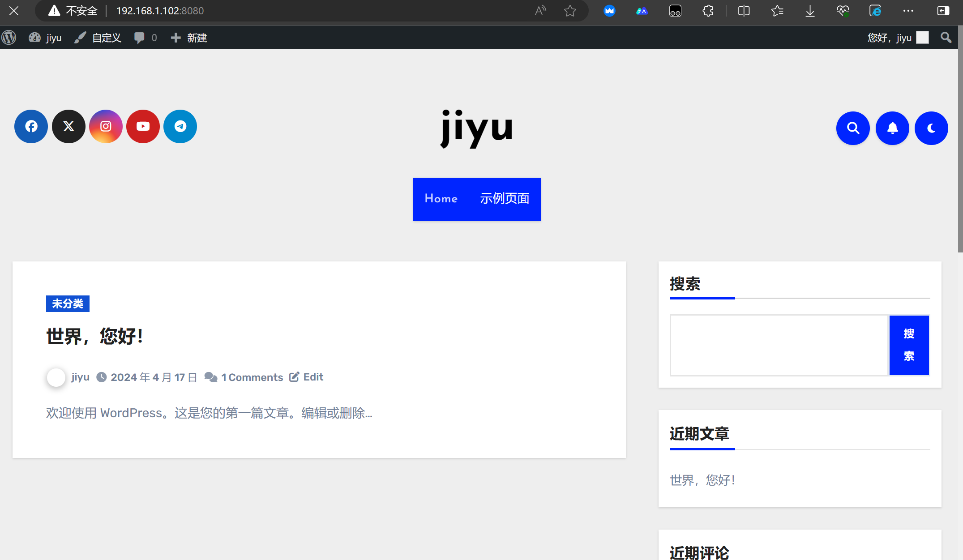The image size is (963, 560).
Task: Click the YouTube social icon
Action: click(143, 127)
